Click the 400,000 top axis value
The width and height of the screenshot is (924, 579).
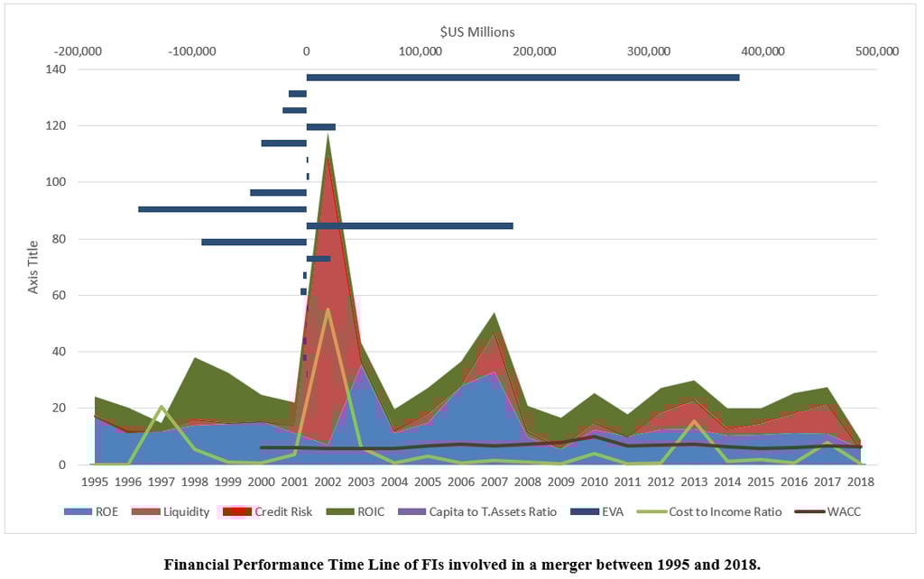tap(763, 51)
